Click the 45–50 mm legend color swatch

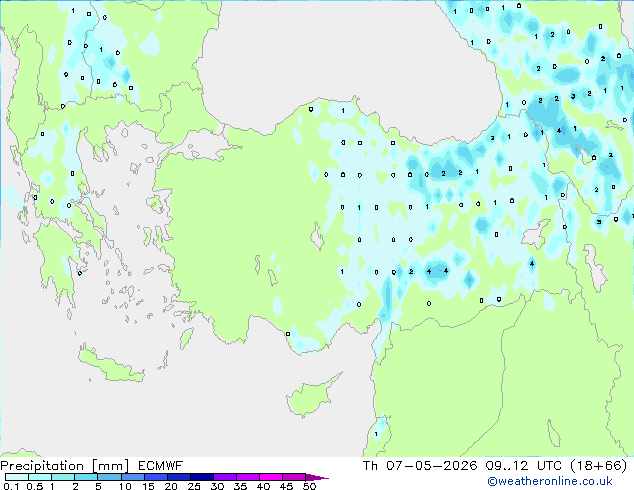coord(294,477)
